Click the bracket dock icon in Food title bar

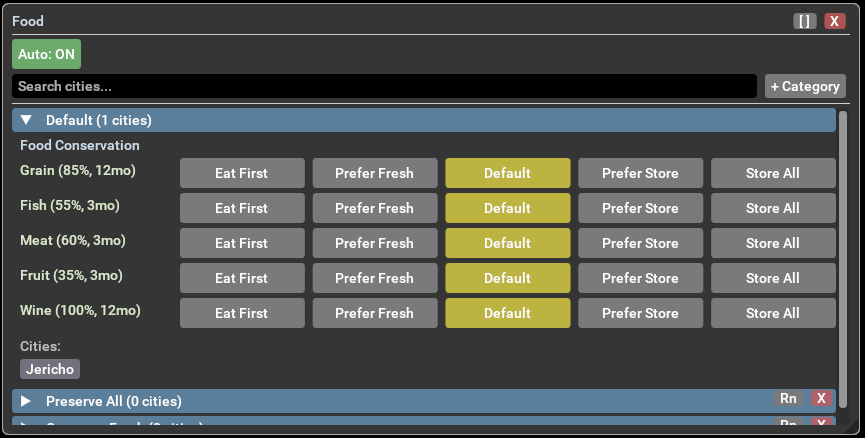(x=804, y=21)
